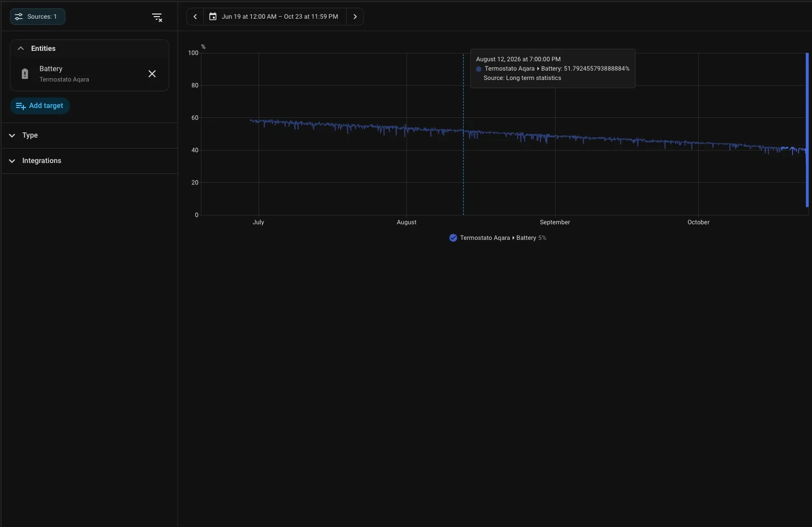812x527 pixels.
Task: Go to next date range
Action: click(355, 17)
